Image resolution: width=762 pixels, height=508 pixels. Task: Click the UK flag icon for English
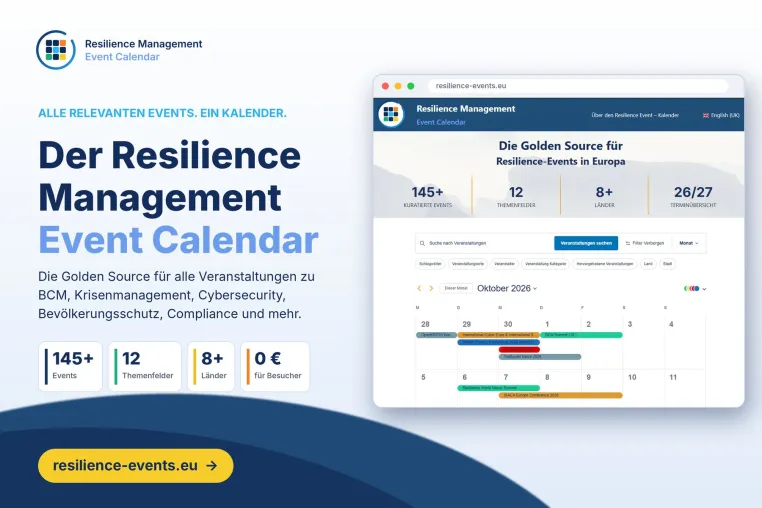pyautogui.click(x=706, y=115)
